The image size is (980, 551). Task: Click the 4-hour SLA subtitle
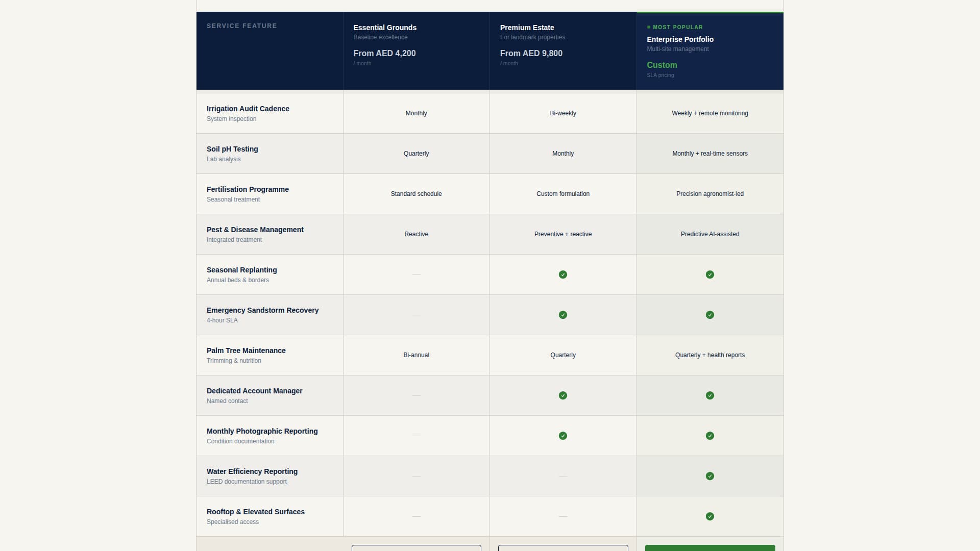coord(222,320)
